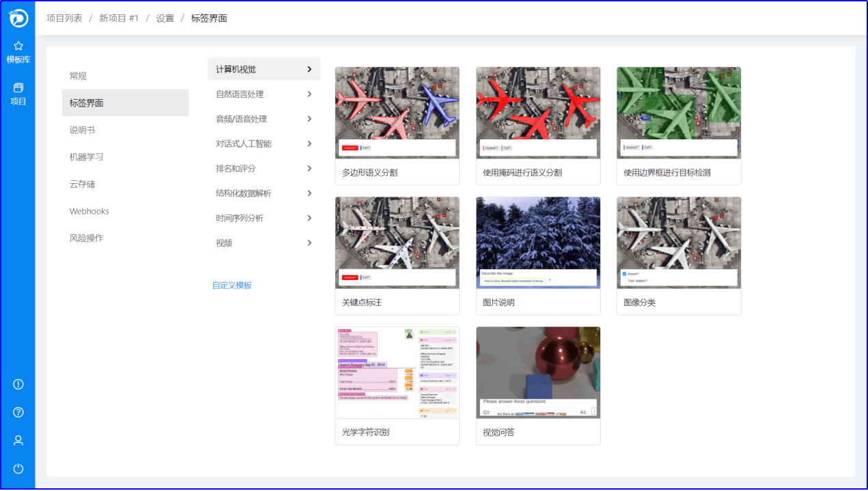The image size is (868, 491).
Task: Click the 使用掩码进行语义分割 card title
Action: click(522, 173)
